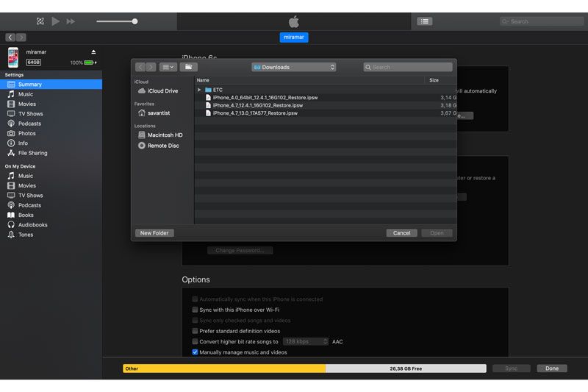Click the Tones bell icon
The image size is (588, 392).
(x=11, y=235)
